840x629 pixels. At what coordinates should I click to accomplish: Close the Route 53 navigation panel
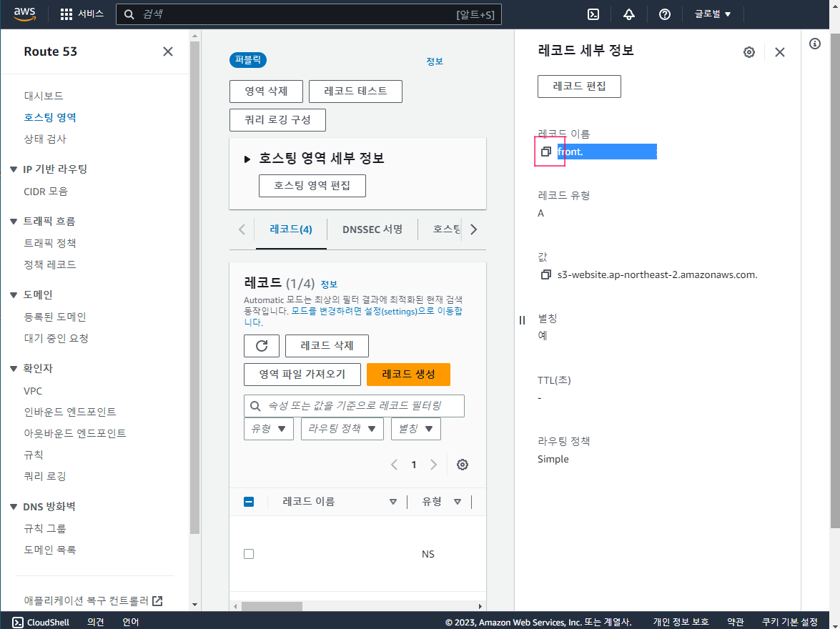click(x=168, y=51)
